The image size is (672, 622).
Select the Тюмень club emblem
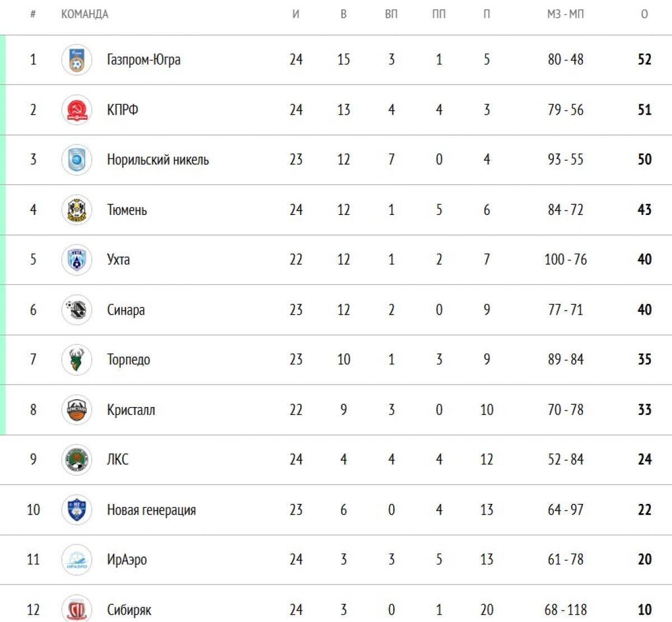pyautogui.click(x=77, y=210)
